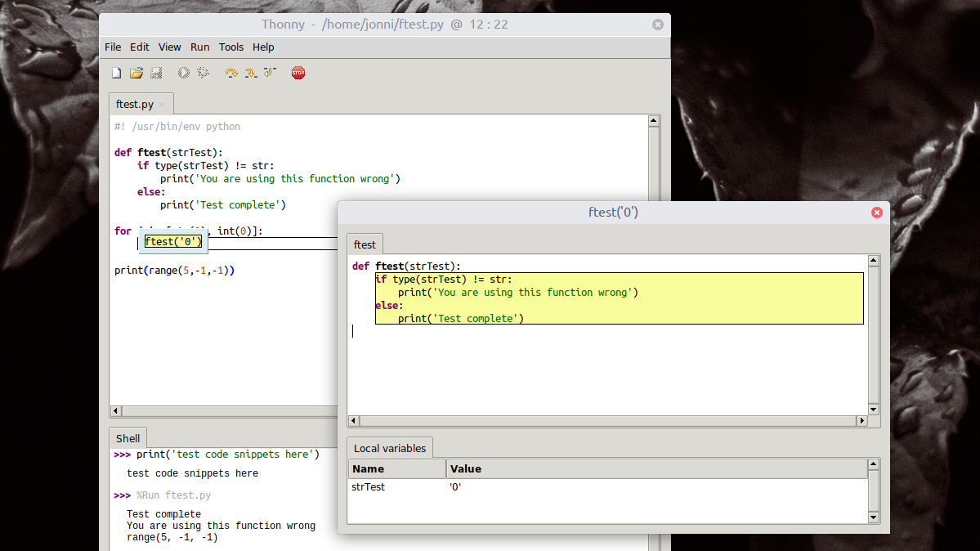Viewport: 980px width, 551px height.
Task: Click the ftest frame horizontal scrollbar right arrow
Action: coord(862,421)
